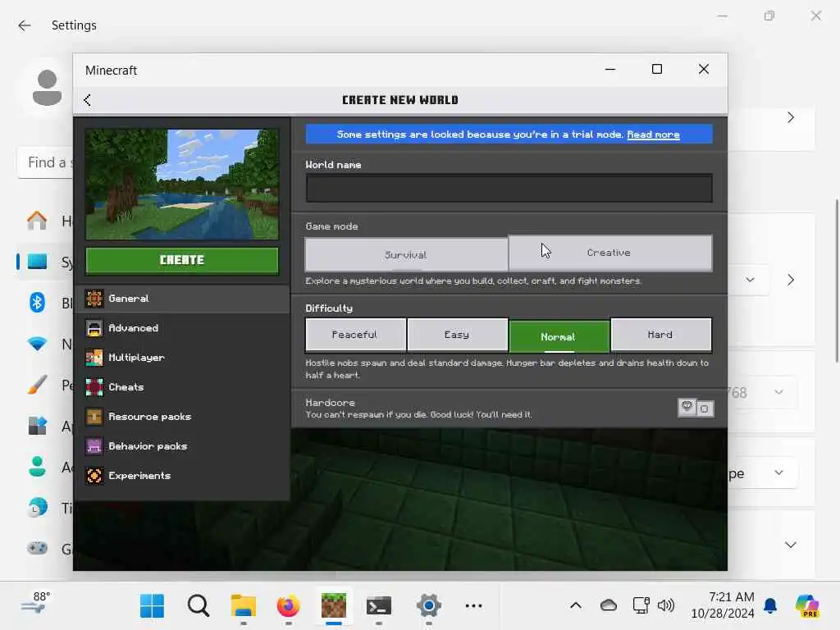Open taskbar Search

(199, 606)
